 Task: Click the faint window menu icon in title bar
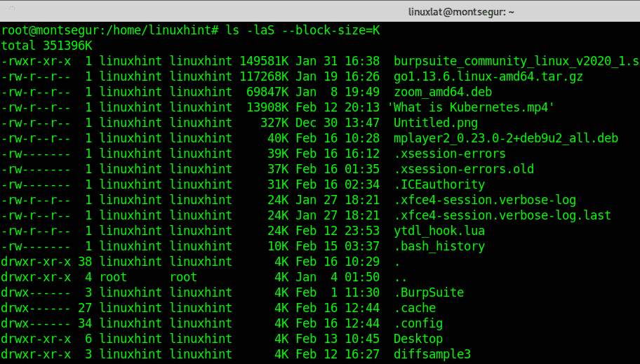(x=12, y=8)
